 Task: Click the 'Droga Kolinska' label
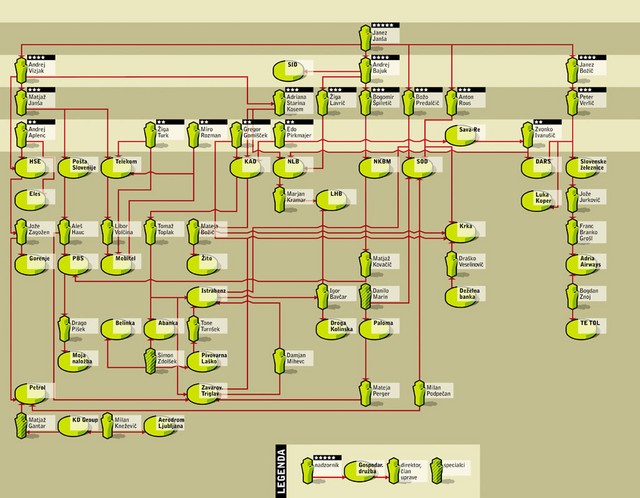(342, 326)
